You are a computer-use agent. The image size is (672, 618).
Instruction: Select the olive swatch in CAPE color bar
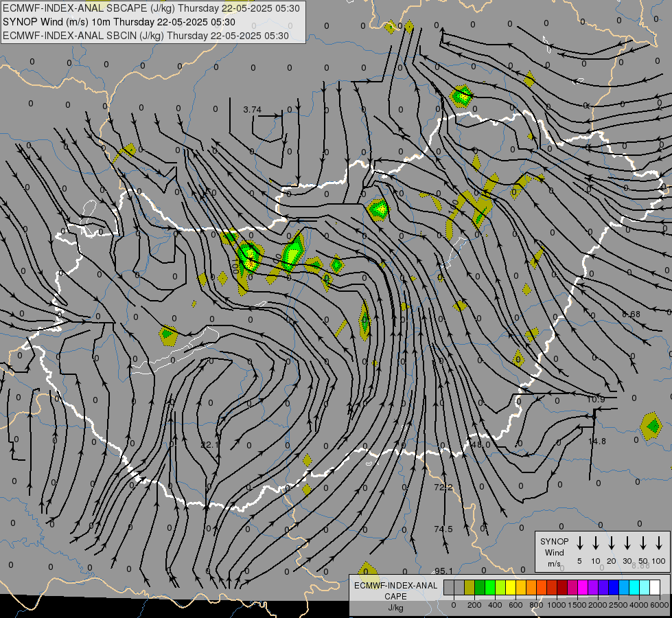pos(470,588)
